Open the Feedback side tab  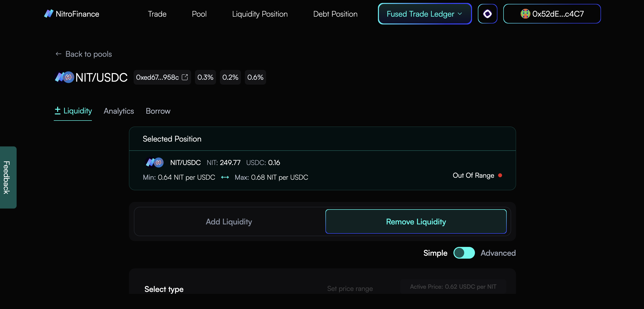7,177
